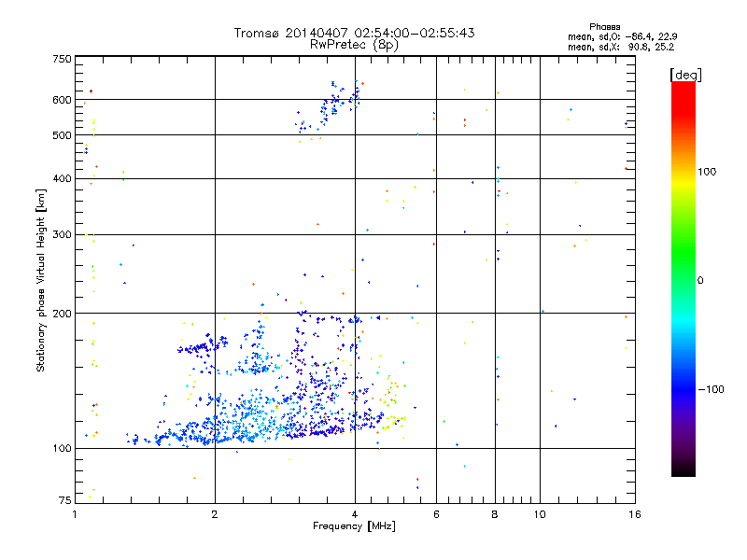Click the '10' frequency axis tick label
This screenshot has height=560, width=747.
540,514
